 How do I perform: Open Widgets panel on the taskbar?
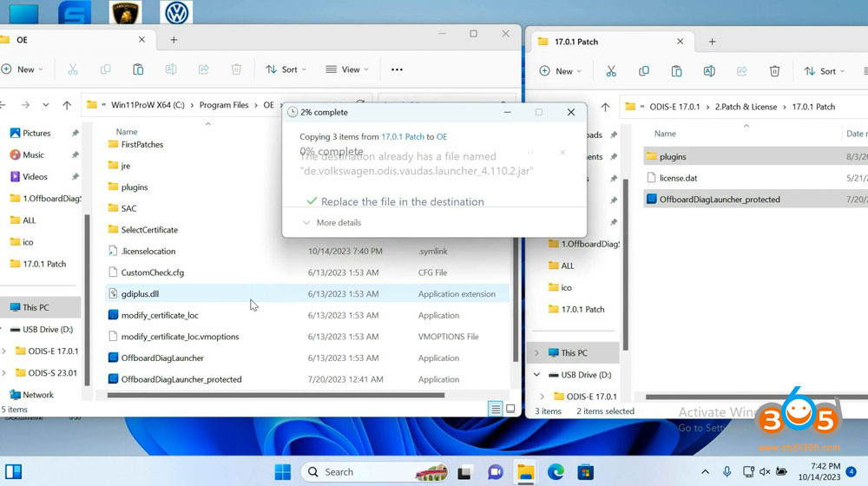(x=13, y=471)
